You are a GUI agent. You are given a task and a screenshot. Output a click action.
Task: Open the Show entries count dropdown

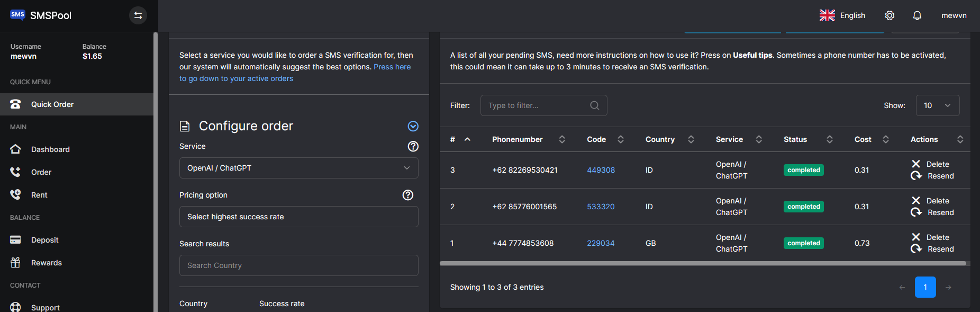click(x=938, y=105)
